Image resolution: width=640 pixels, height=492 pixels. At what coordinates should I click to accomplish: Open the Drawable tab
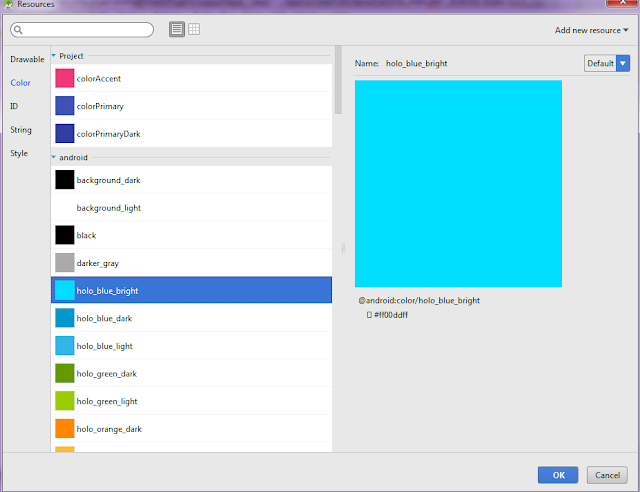(27, 59)
